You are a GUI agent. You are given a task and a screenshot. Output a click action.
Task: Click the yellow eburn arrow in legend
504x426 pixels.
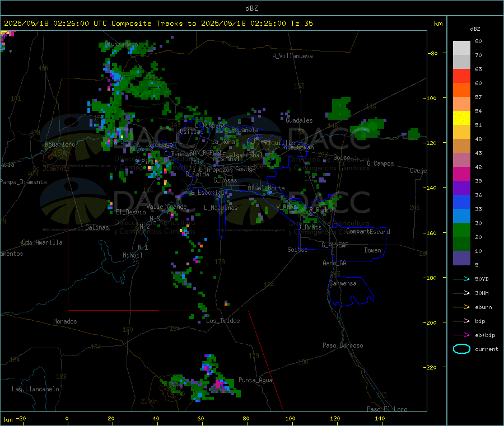[461, 307]
